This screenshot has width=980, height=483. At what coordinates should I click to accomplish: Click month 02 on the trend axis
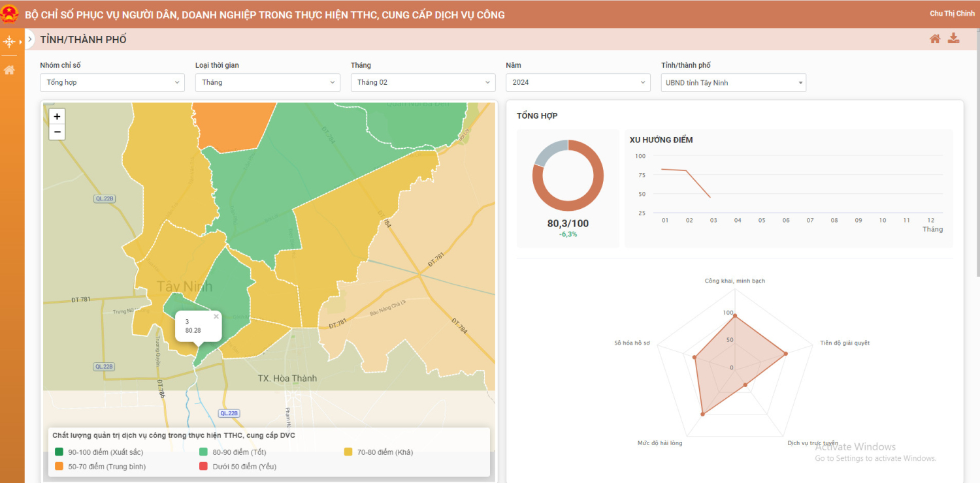point(689,220)
